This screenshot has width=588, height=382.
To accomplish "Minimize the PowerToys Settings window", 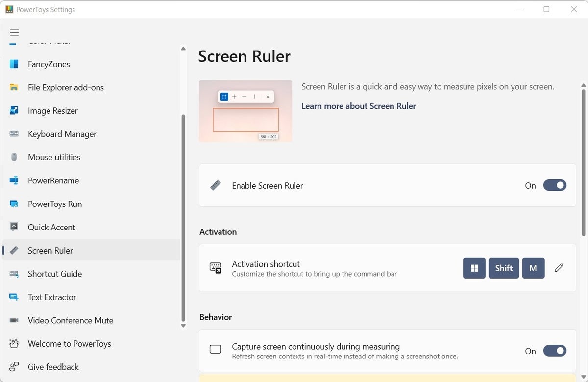I will tap(519, 9).
